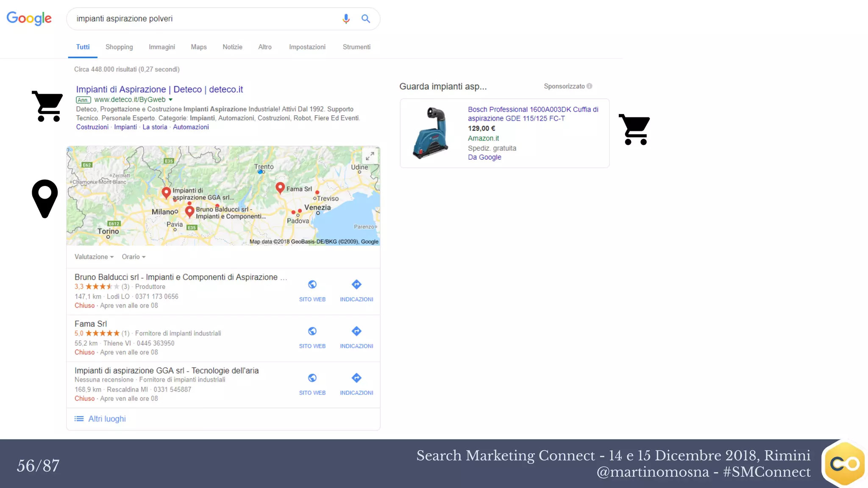Open the Fama Srl local listing

coord(91,324)
